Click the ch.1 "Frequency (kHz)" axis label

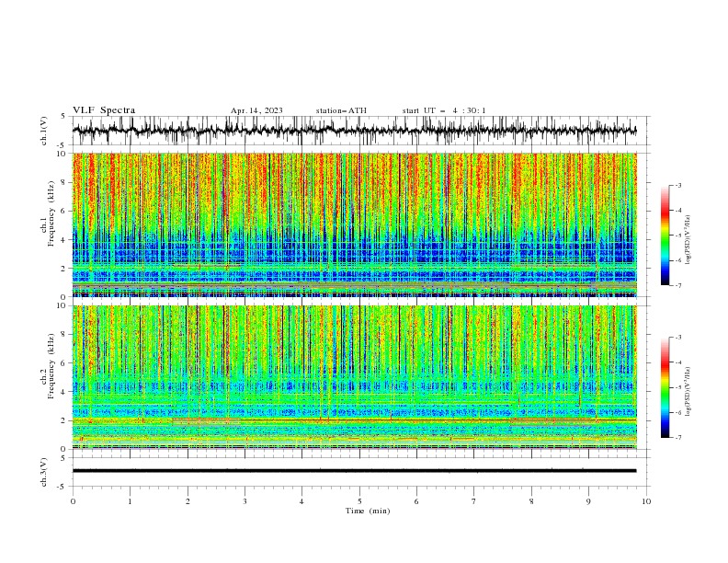(x=51, y=213)
